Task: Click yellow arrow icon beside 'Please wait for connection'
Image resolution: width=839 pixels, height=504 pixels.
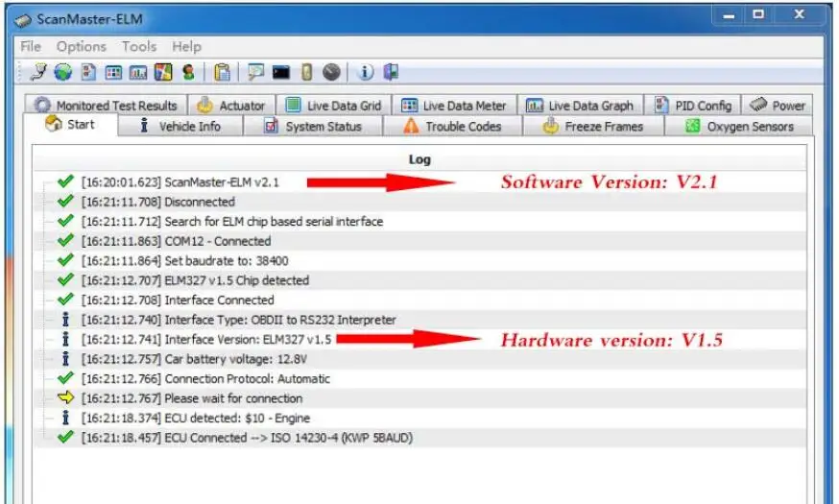Action: pyautogui.click(x=65, y=397)
